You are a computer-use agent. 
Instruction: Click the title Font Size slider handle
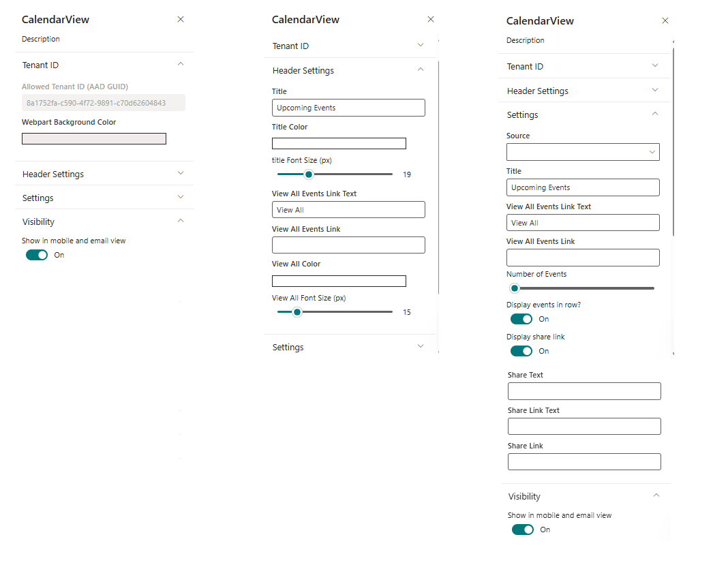[308, 174]
